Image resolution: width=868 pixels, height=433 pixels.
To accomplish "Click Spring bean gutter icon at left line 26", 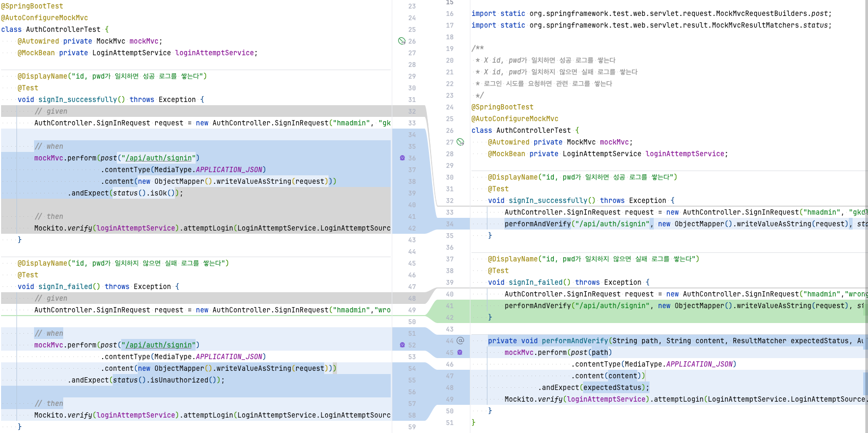I will tap(402, 41).
